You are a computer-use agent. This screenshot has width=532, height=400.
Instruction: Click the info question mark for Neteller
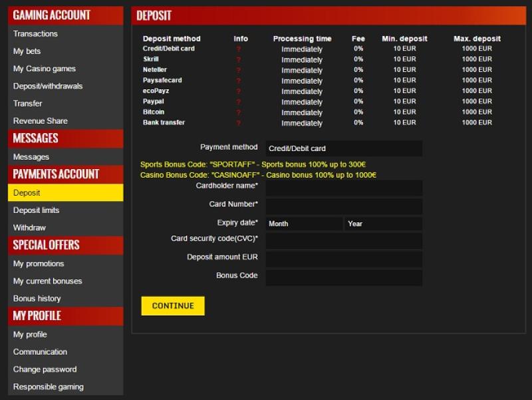tap(238, 71)
